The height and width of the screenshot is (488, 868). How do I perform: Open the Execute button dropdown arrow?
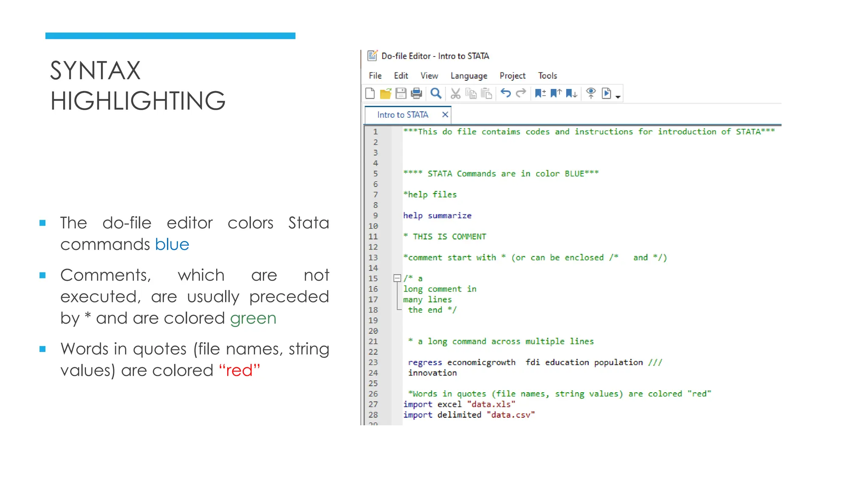tap(618, 97)
